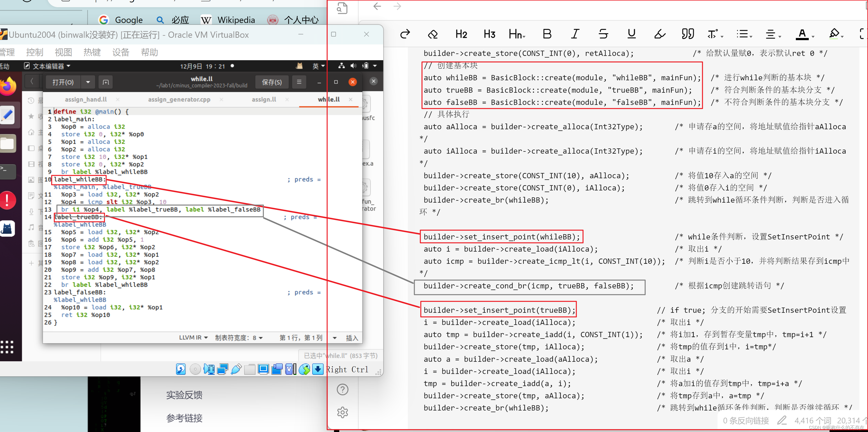This screenshot has width=868, height=432.
Task: Insert a block quote
Action: (x=688, y=34)
